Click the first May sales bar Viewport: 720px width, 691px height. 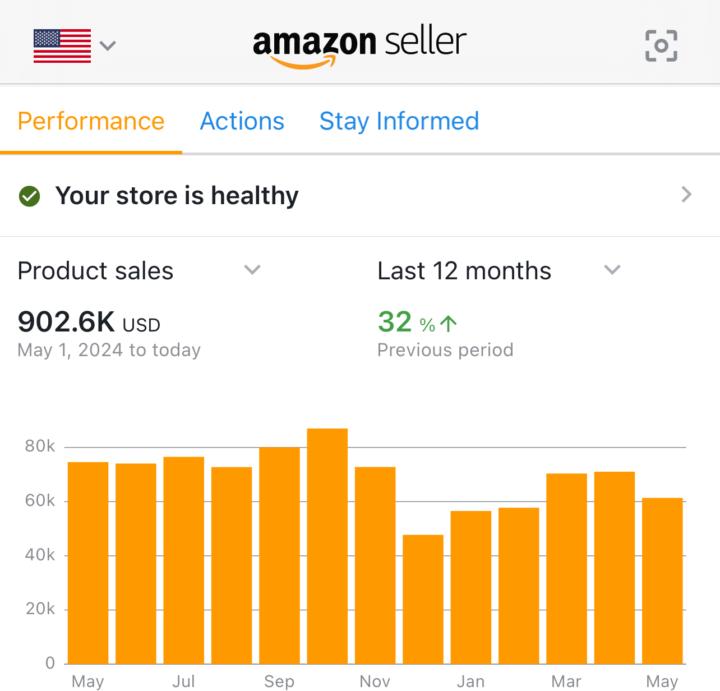(x=88, y=563)
